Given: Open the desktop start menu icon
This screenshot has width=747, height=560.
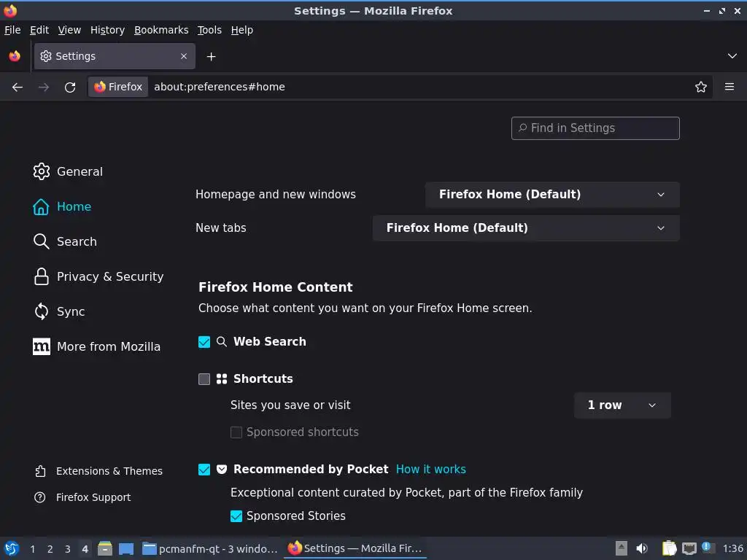Looking at the screenshot, I should (12, 548).
